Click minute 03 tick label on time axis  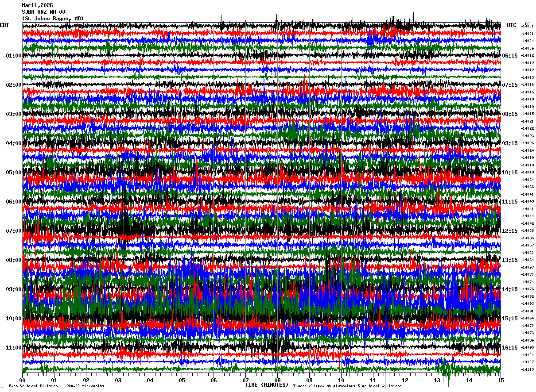pyautogui.click(x=118, y=380)
